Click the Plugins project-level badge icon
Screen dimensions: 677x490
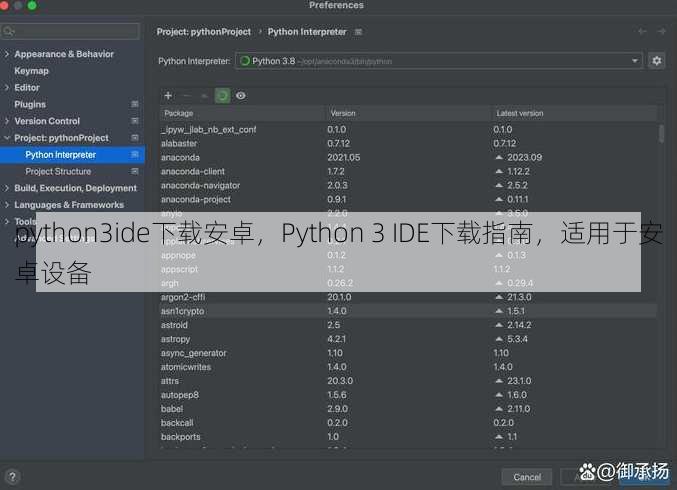click(x=135, y=104)
